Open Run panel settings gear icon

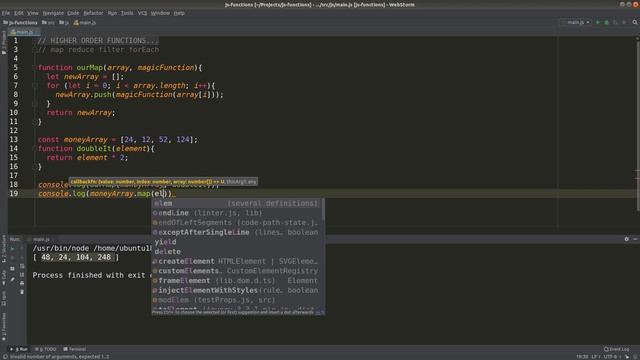(x=627, y=239)
